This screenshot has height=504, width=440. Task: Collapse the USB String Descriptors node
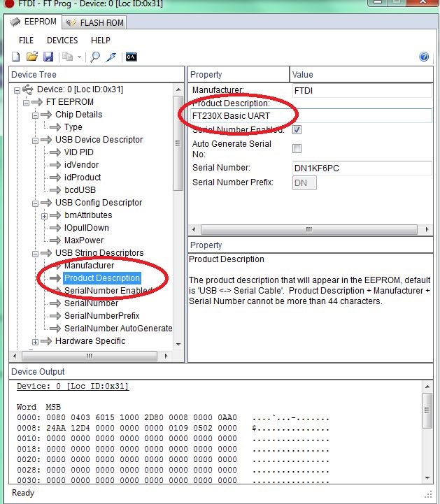[36, 254]
